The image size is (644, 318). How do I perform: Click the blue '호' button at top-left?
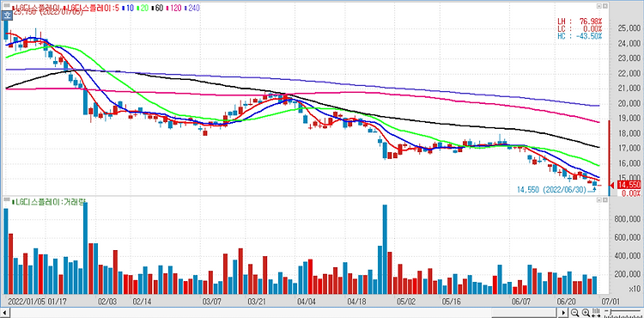(x=6, y=15)
